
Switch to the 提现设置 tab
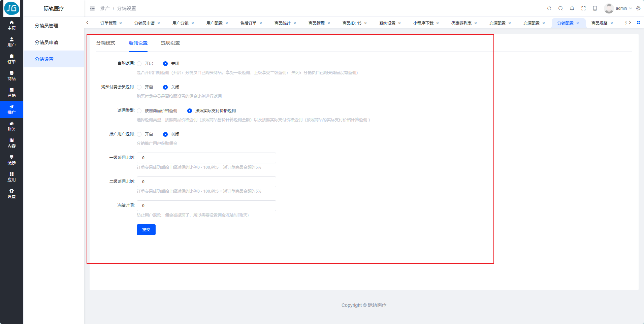click(170, 43)
